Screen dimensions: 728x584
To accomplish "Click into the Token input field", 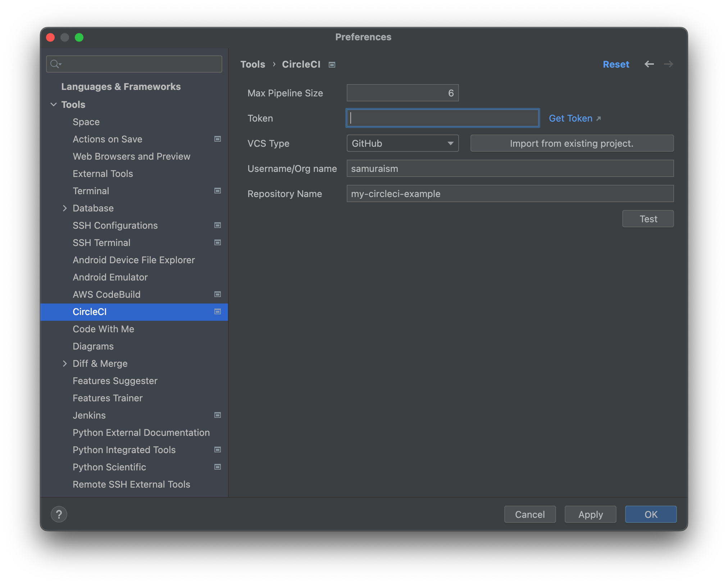I will pyautogui.click(x=442, y=118).
